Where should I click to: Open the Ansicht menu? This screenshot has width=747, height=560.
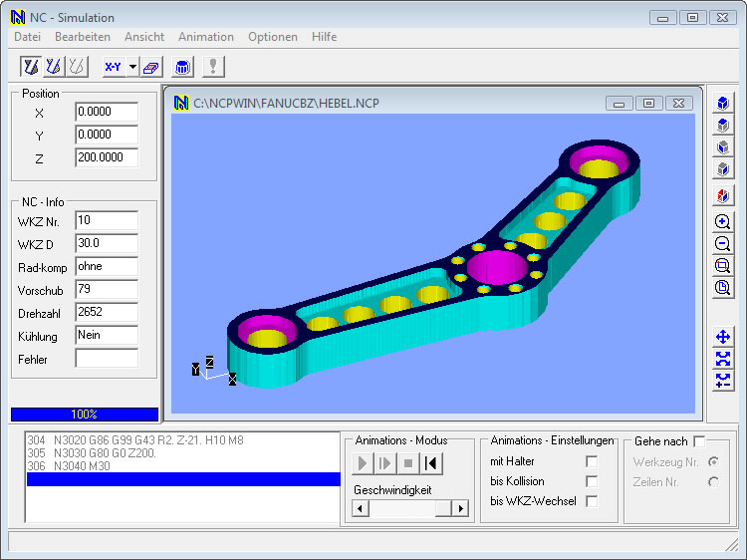[144, 37]
